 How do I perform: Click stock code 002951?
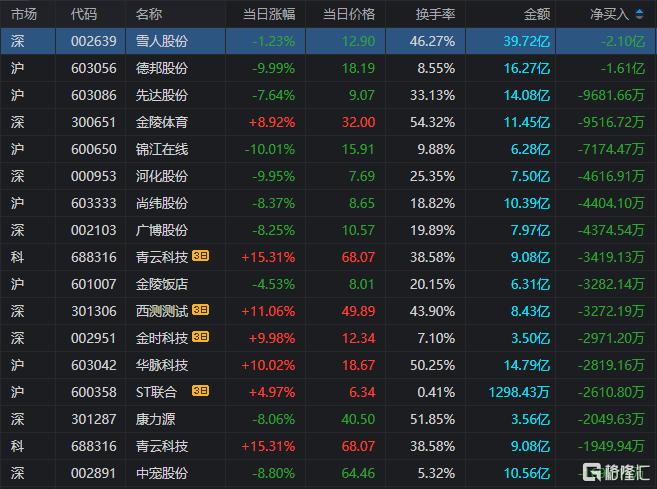[93, 338]
